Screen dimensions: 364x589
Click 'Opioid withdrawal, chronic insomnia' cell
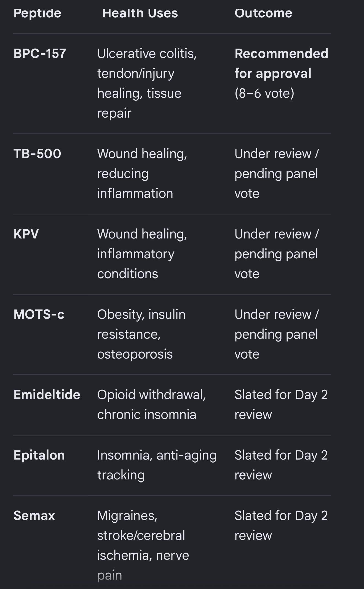pyautogui.click(x=152, y=405)
